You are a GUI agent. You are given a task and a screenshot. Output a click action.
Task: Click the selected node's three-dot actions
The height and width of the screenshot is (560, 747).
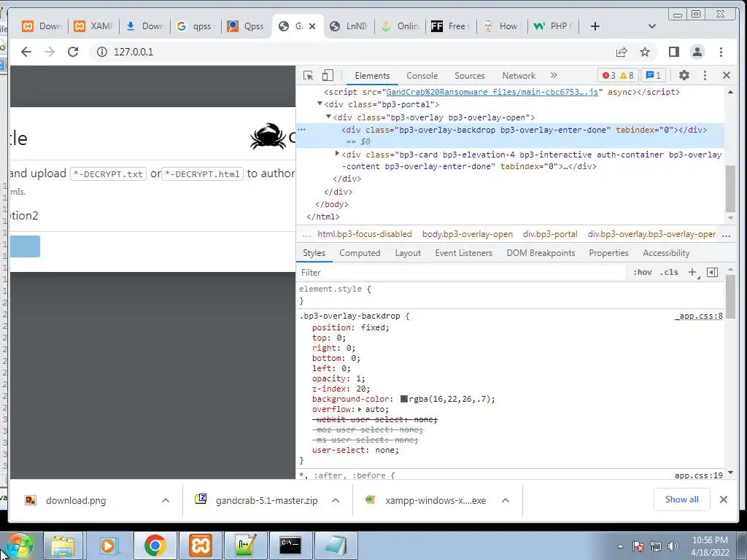point(301,130)
